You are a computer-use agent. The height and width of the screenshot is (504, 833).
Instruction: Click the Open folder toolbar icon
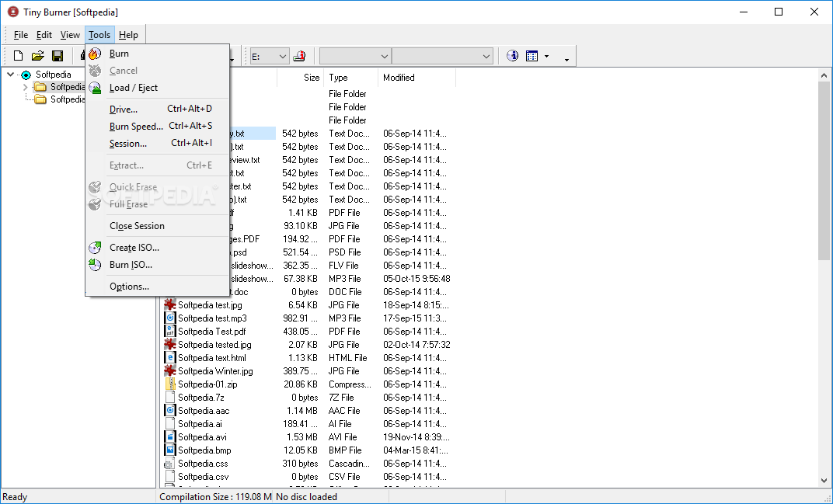point(38,56)
